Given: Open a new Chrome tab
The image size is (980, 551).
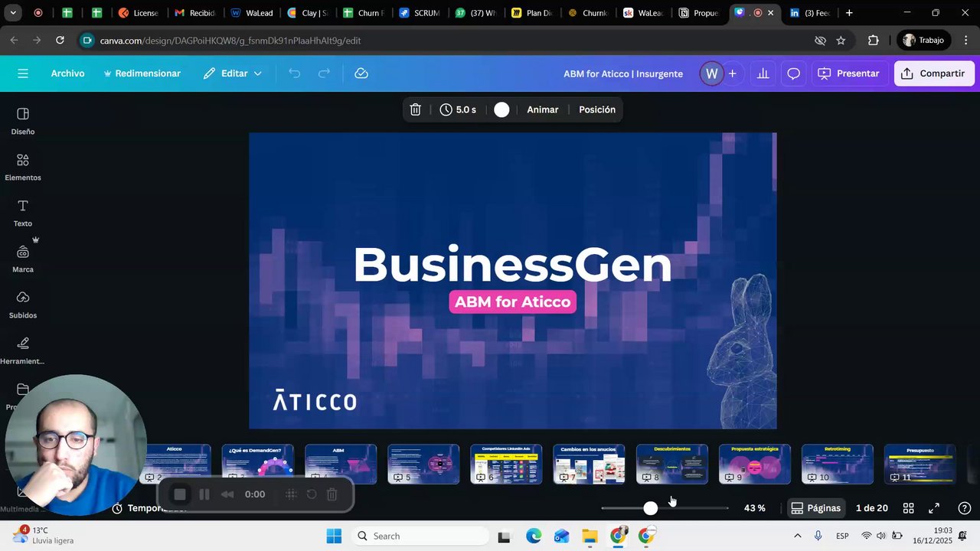Looking at the screenshot, I should (x=849, y=13).
